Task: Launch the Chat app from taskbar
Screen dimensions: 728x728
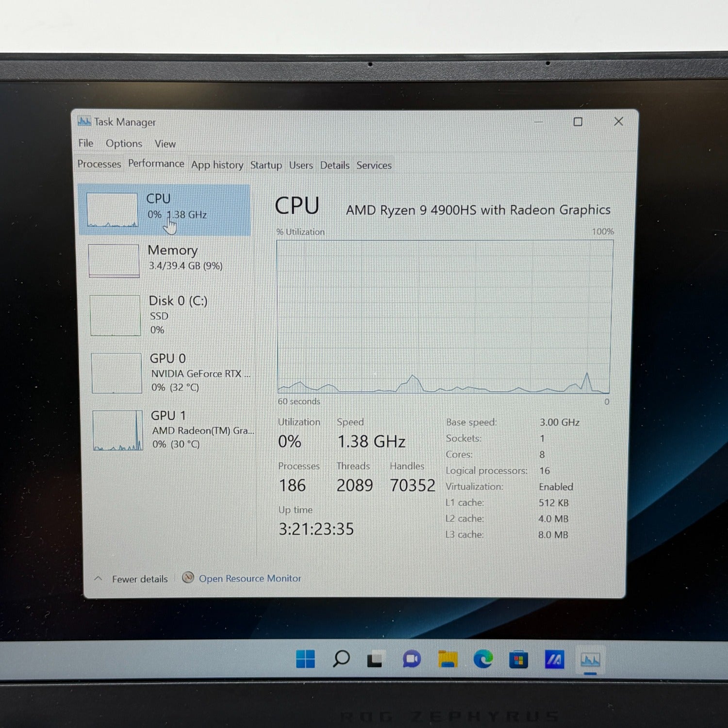Action: pyautogui.click(x=412, y=659)
